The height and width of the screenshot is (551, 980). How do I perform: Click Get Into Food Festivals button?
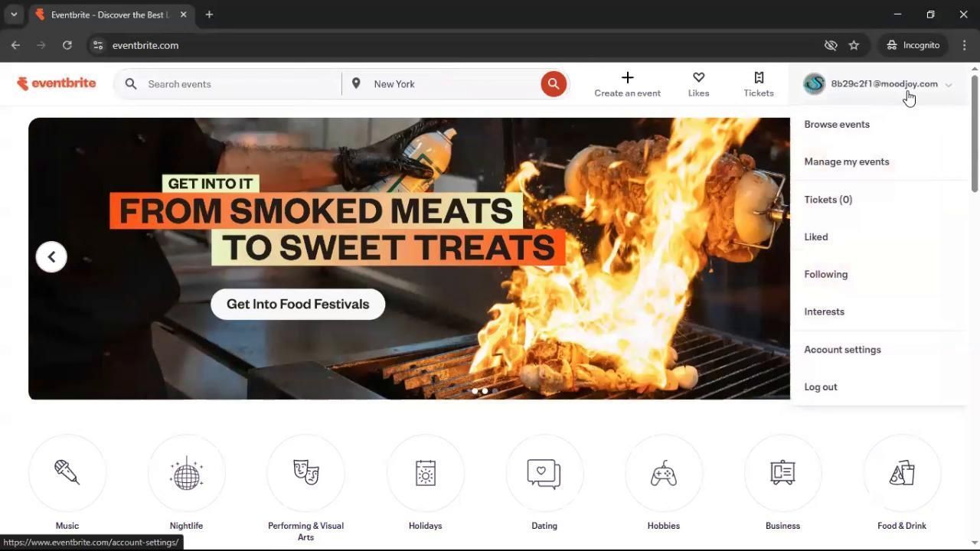click(x=298, y=304)
